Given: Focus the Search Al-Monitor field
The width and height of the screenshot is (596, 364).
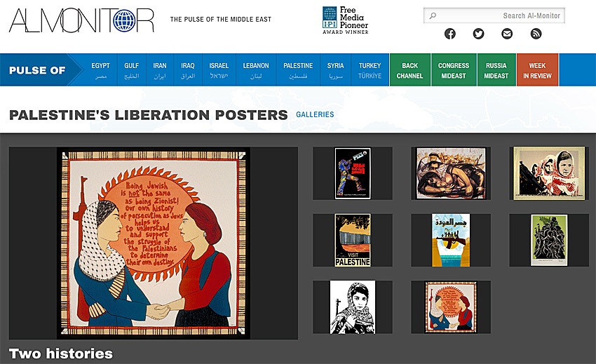Looking at the screenshot, I should tap(494, 15).
